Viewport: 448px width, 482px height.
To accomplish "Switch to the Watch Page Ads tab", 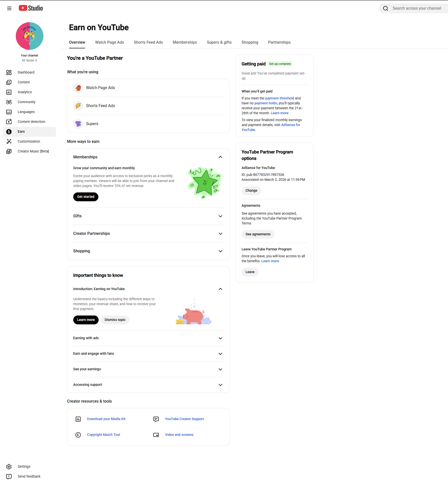I will click(109, 42).
